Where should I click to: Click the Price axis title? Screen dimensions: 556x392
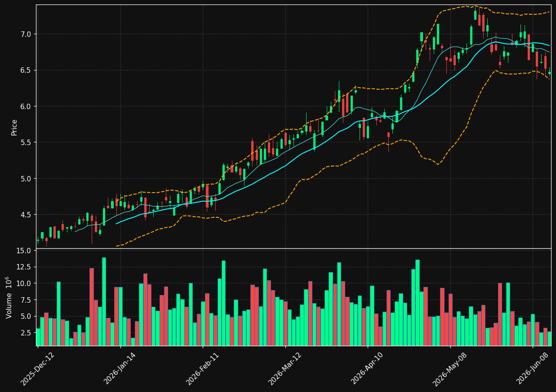point(14,127)
